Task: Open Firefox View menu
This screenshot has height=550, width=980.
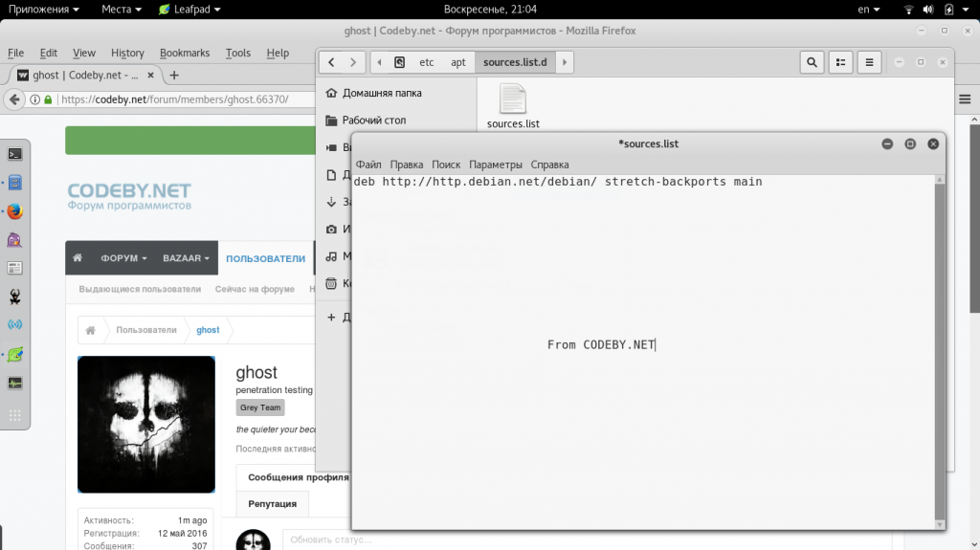Action: (x=84, y=54)
